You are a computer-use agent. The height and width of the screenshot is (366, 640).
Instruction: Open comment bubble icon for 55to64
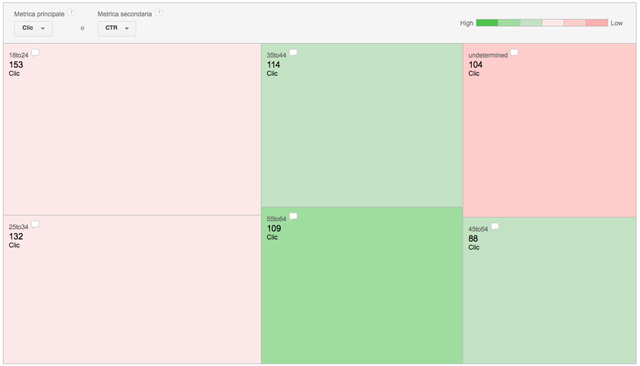pyautogui.click(x=293, y=217)
